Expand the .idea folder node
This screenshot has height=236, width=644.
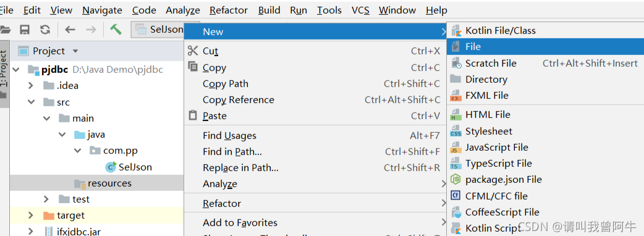(30, 86)
